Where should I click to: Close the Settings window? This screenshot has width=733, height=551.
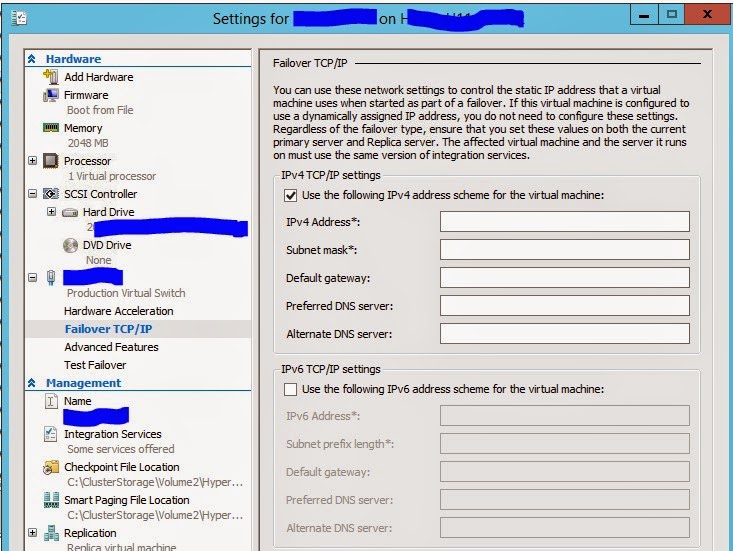click(x=708, y=15)
